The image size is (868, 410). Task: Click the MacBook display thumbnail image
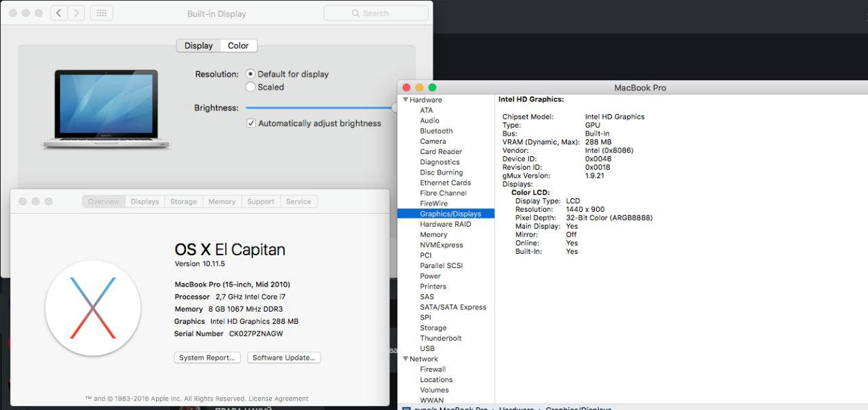(x=106, y=109)
